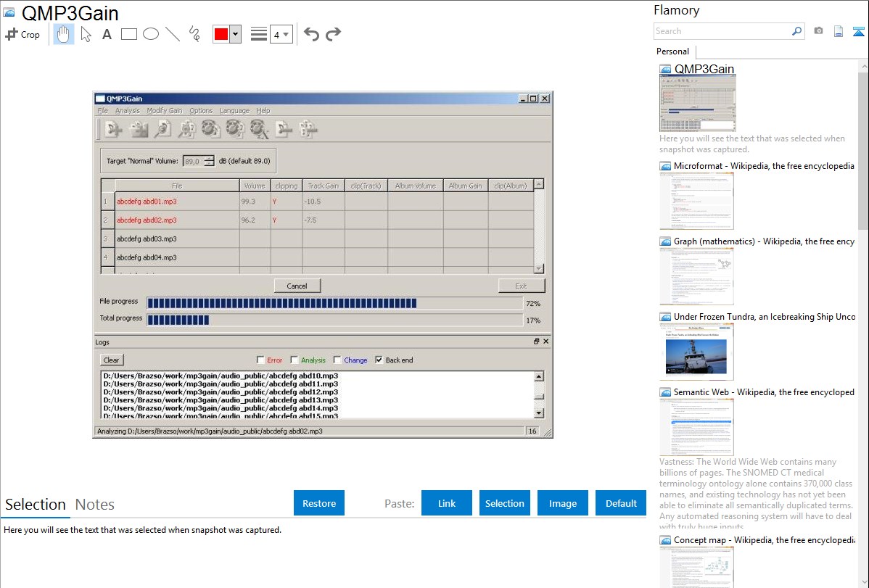Click the Flamory sidebar vertical scrollbar

pyautogui.click(x=863, y=149)
